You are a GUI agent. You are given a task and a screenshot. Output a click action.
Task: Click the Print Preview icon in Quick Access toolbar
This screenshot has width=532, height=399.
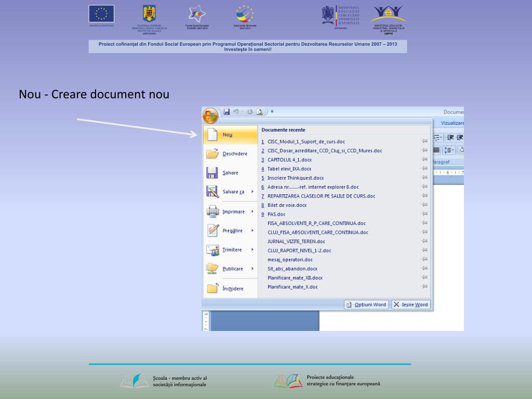pos(260,112)
